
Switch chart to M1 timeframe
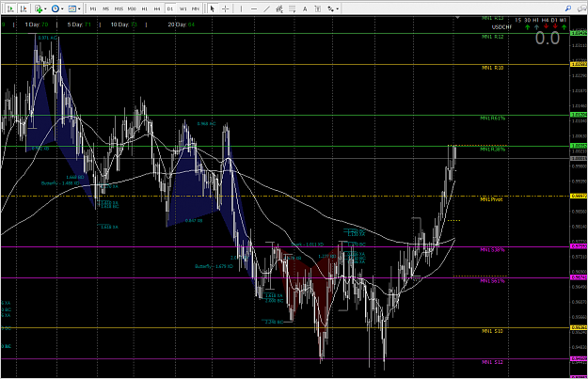click(93, 8)
